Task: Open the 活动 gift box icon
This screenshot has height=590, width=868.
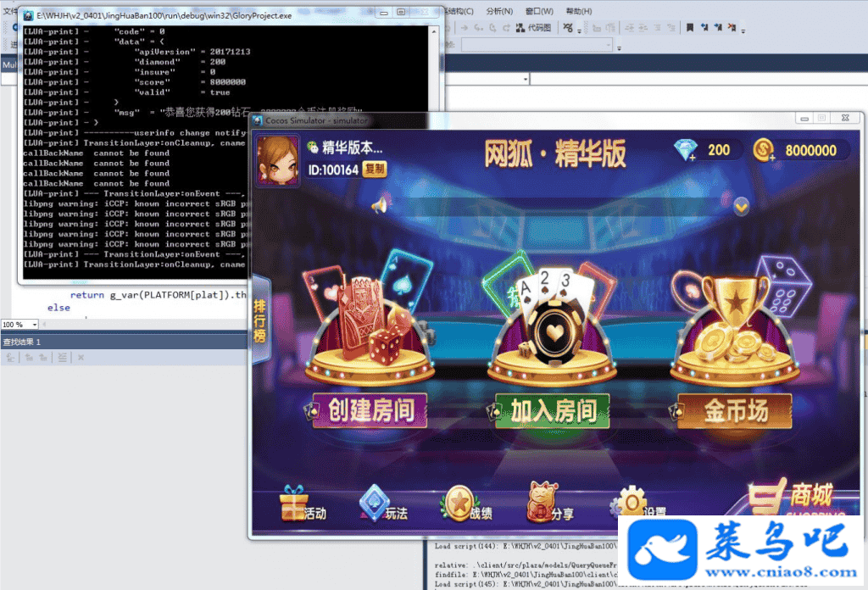Action: [x=294, y=504]
